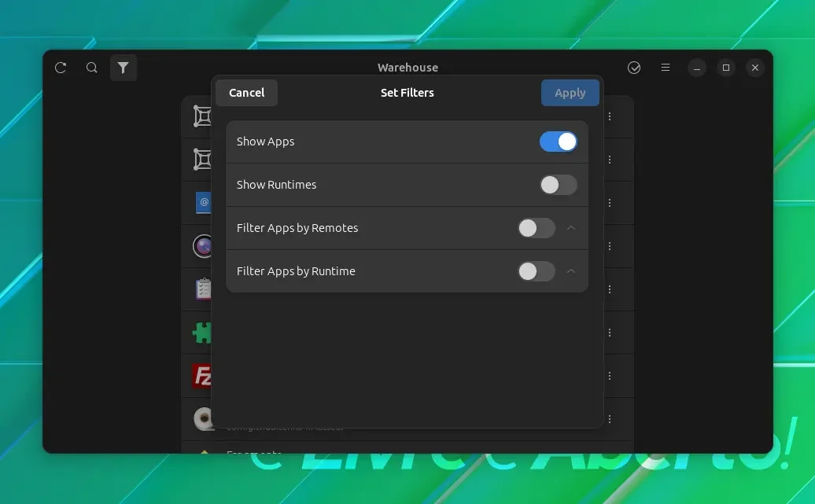Enable Filter Apps by Remotes switch
Screen dimensions: 815x504
[537, 228]
